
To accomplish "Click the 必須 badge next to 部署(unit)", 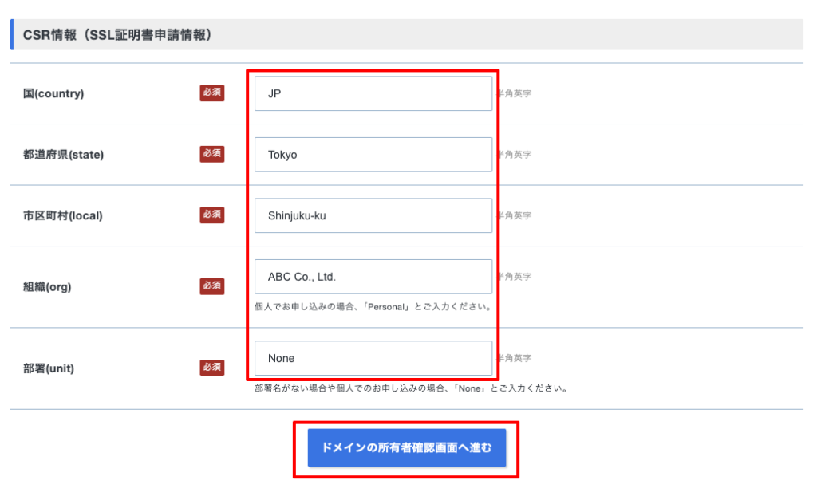I will pyautogui.click(x=211, y=368).
